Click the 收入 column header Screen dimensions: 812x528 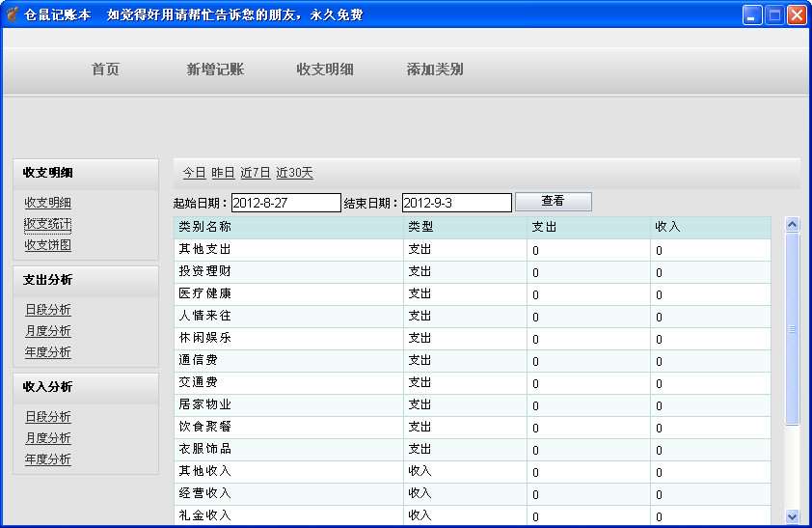tap(711, 228)
